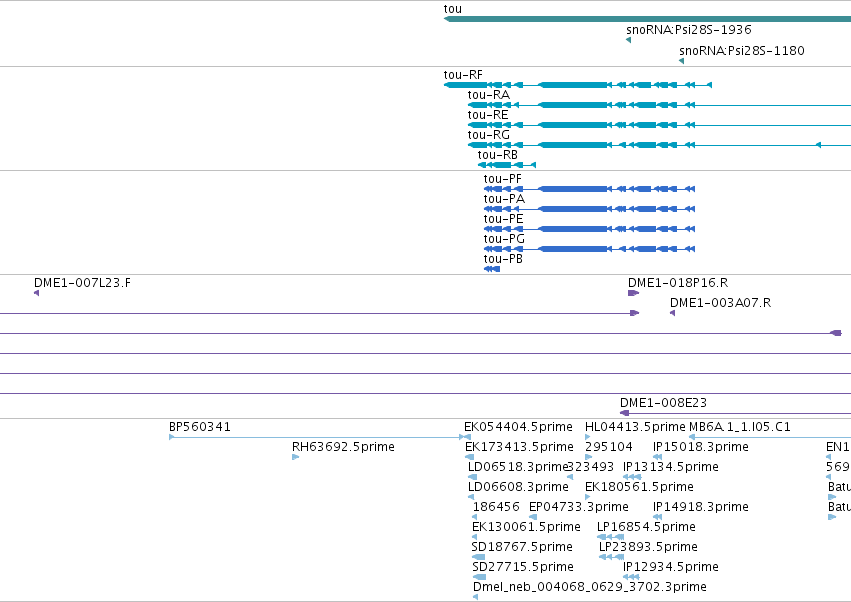Click the LD06608.3prime EST label
This screenshot has height=602, width=851.
518,487
